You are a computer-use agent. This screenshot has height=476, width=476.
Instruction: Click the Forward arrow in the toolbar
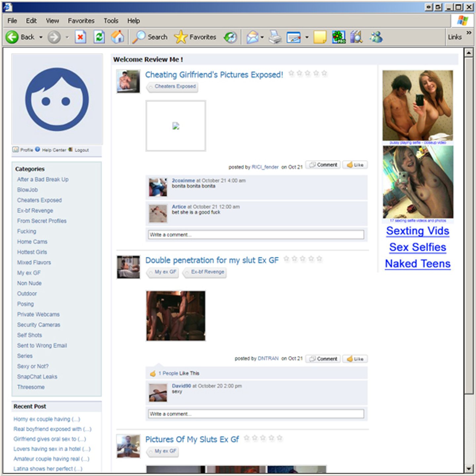[54, 37]
